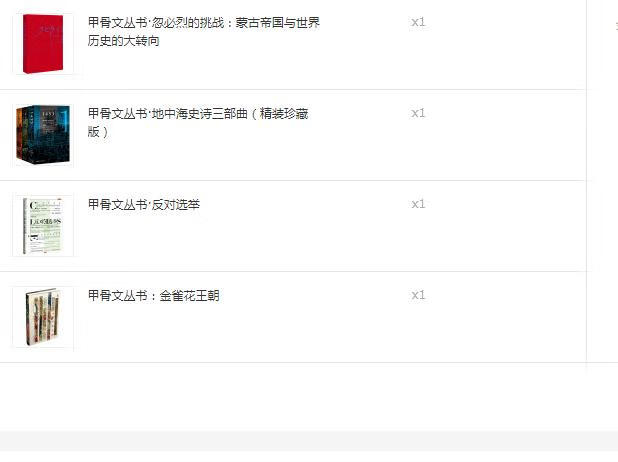Open the 甲骨文丛书·反对选举 title link
The height and width of the screenshot is (462, 618).
point(144,205)
